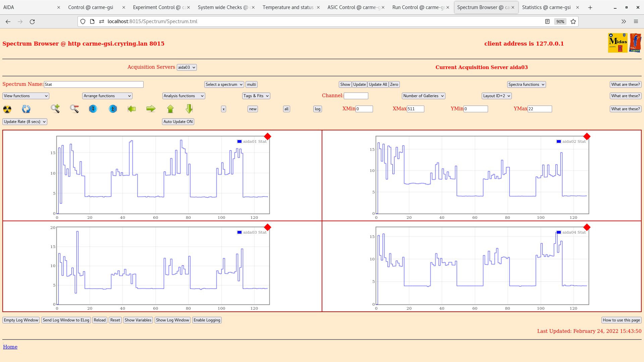Switch to the Statistics tab
Screen dimensions: 644x362
click(x=546, y=7)
